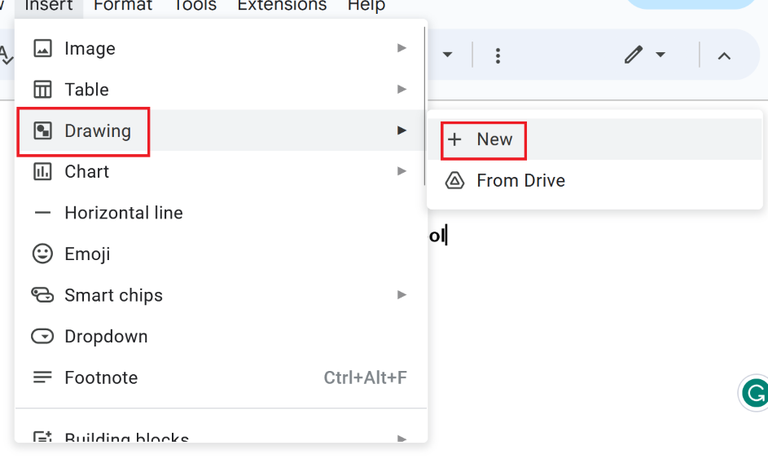Click the pencil editing mode icon

[x=633, y=55]
